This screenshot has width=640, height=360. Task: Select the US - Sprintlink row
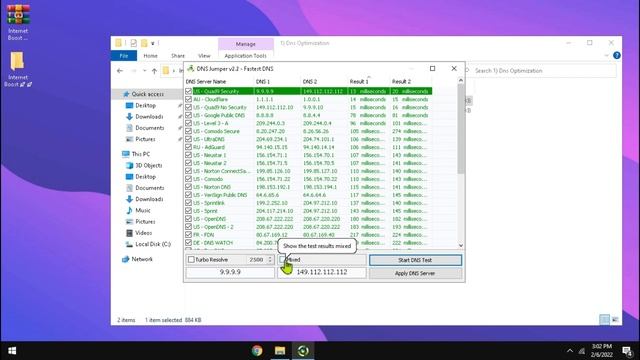point(309,203)
